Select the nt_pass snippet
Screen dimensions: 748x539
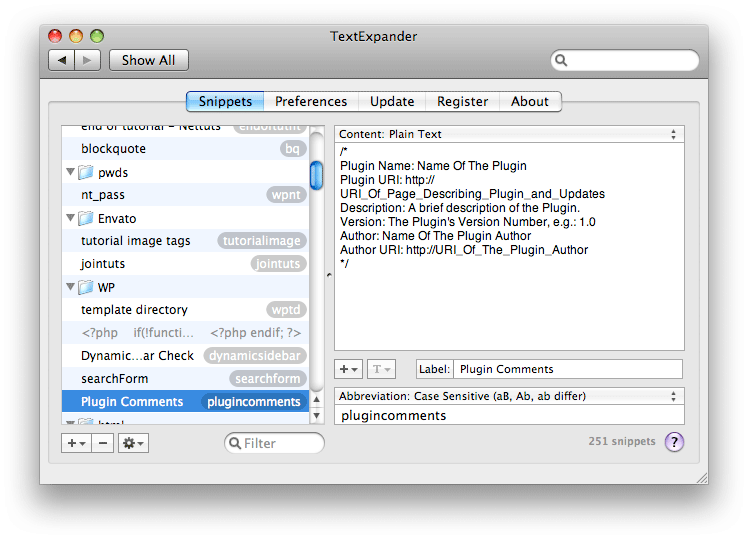coord(186,195)
